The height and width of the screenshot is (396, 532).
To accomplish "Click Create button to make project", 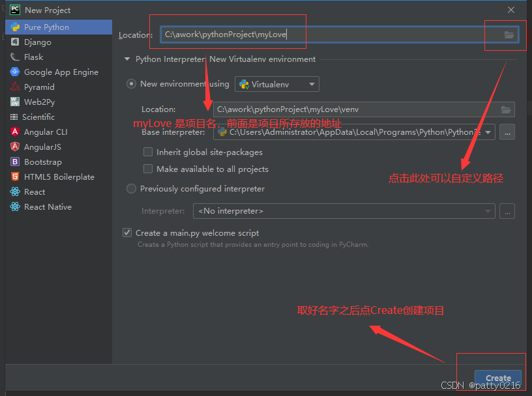I will 497,378.
